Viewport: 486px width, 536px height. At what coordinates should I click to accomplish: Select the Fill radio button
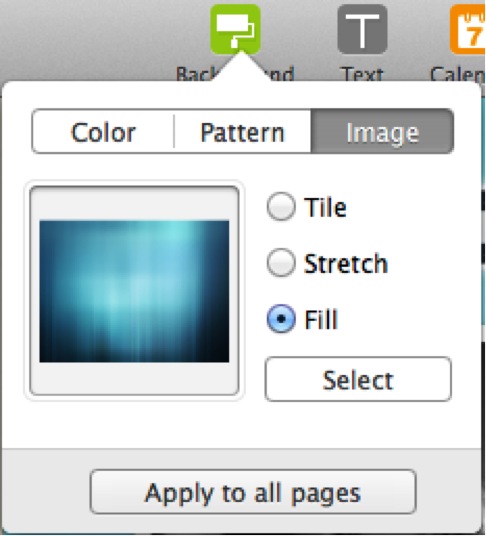(281, 319)
